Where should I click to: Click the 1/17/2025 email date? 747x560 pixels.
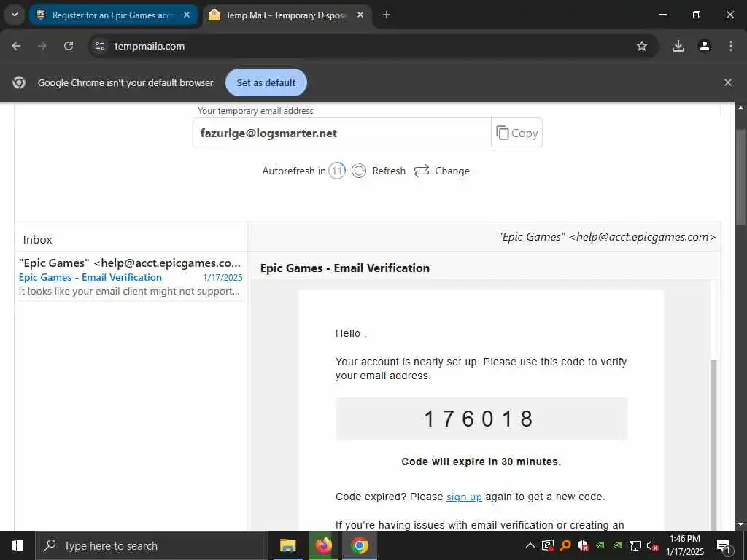point(222,278)
